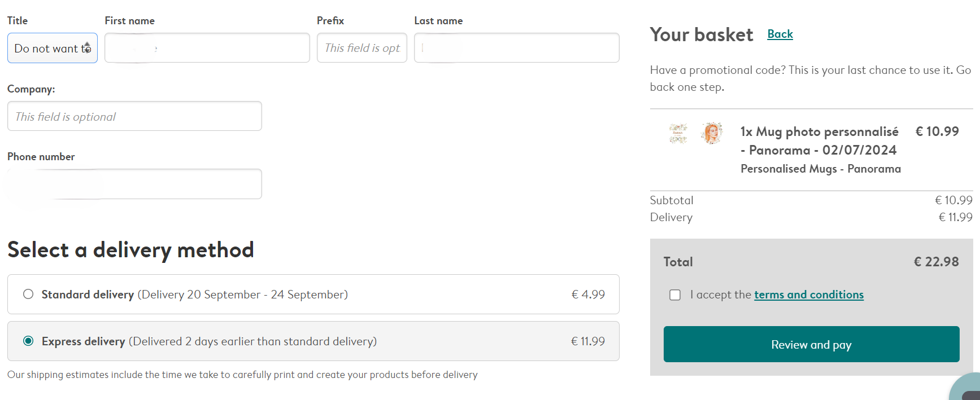Click the First name input field
980x400 pixels.
(207, 49)
